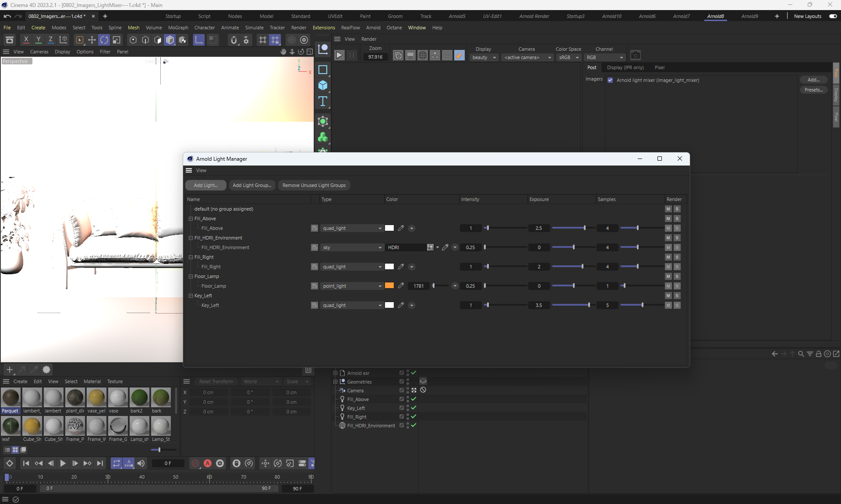Solo the Fill_Above light

point(677,228)
